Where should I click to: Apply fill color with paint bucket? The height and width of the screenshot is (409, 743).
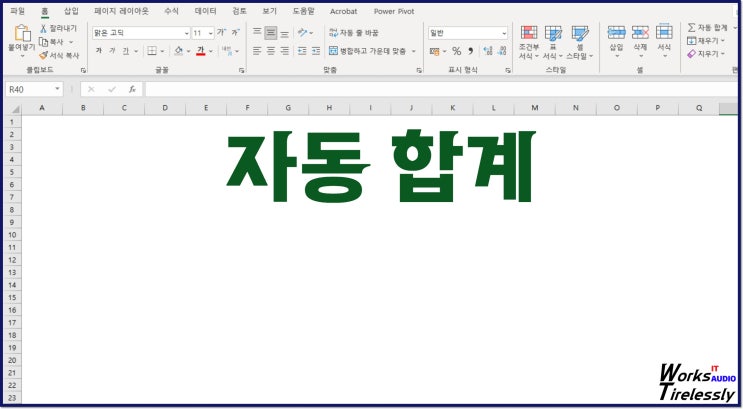pyautogui.click(x=178, y=51)
